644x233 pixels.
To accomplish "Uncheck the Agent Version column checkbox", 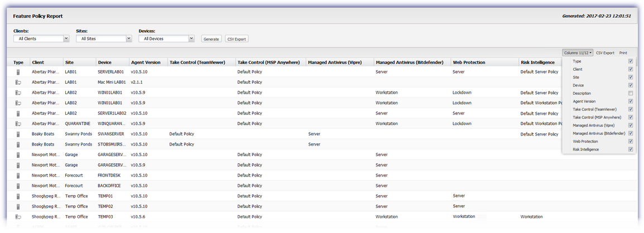I will 631,101.
